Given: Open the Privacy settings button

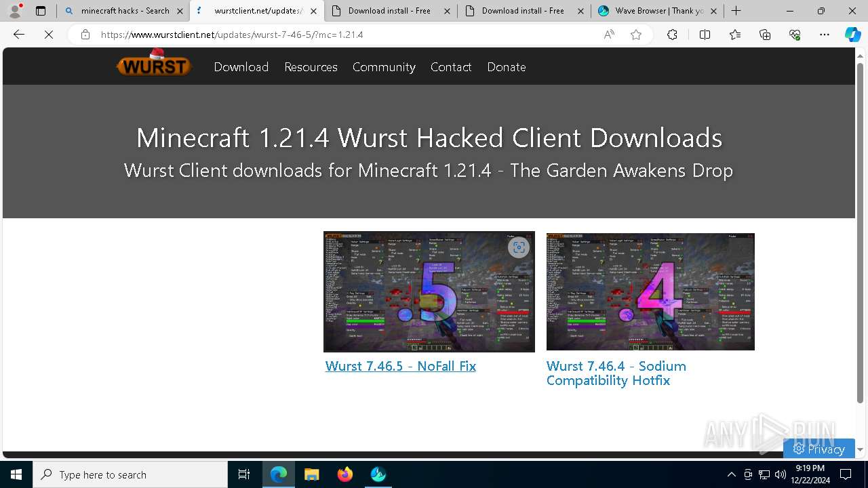Looking at the screenshot, I should [819, 449].
